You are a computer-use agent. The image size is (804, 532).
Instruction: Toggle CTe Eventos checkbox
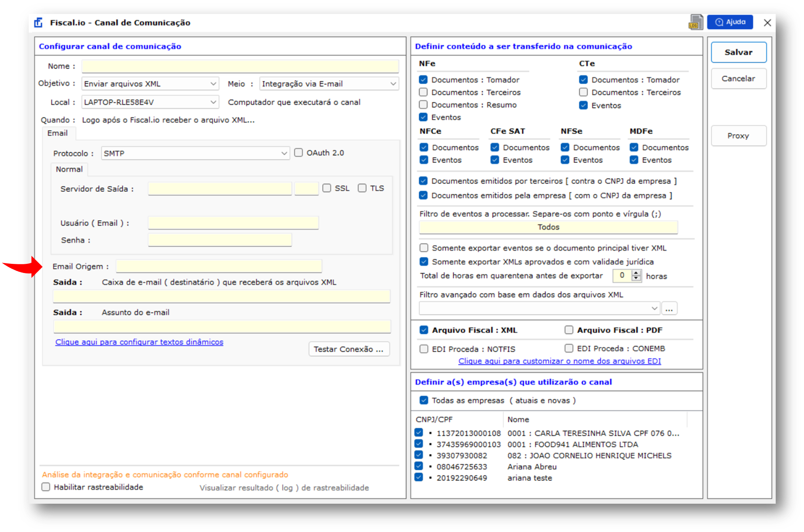tap(584, 105)
